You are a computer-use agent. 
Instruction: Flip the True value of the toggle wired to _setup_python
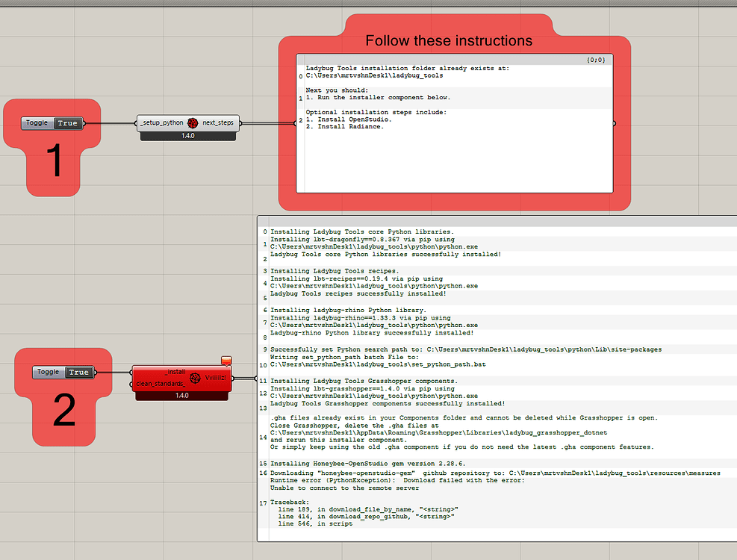68,123
